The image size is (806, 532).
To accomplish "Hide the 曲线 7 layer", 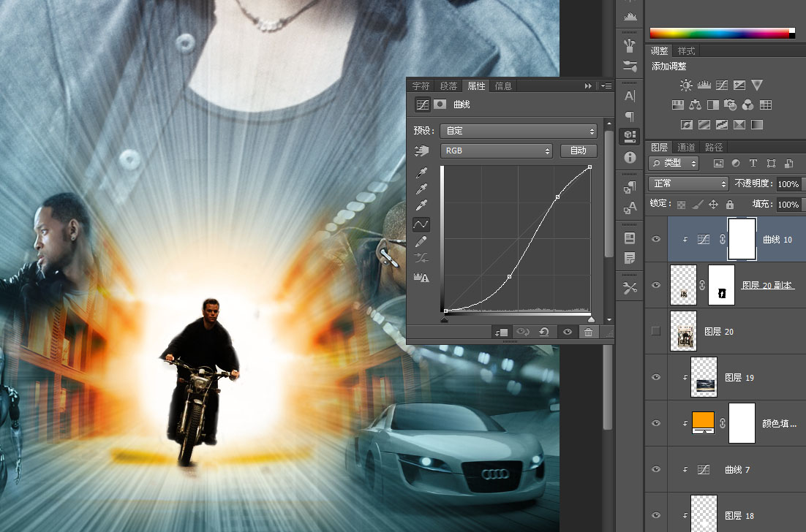I will [656, 469].
